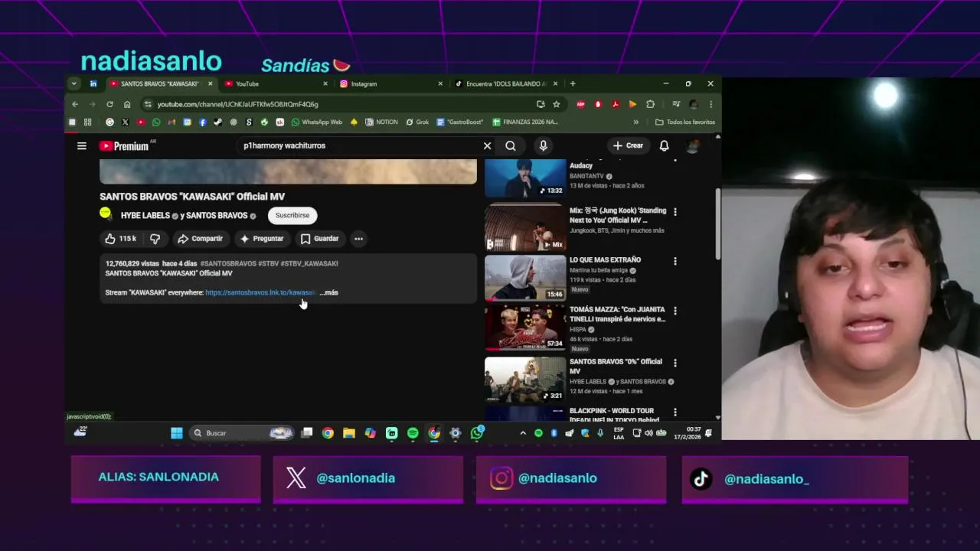Viewport: 980px width, 551px height.
Task: Open Grok bookmark
Action: [417, 122]
